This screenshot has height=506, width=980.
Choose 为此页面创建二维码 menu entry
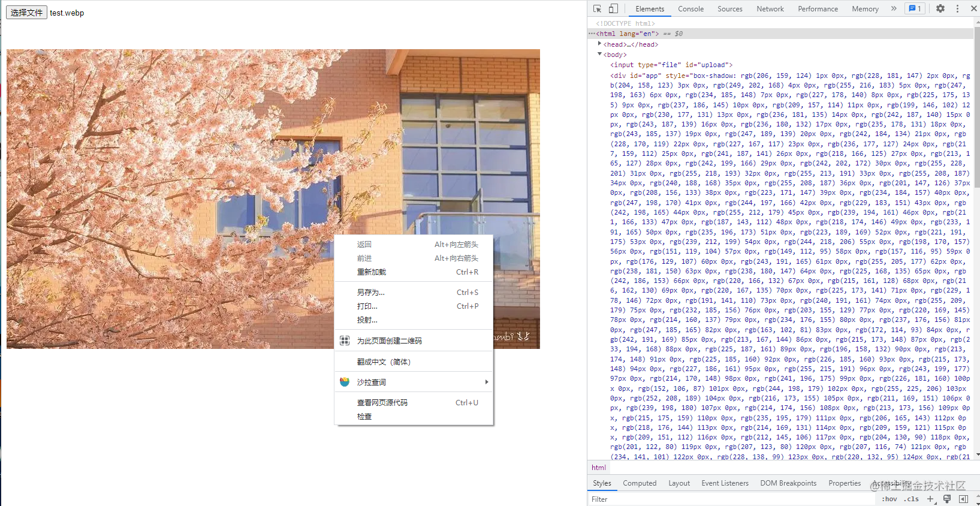pyautogui.click(x=414, y=341)
